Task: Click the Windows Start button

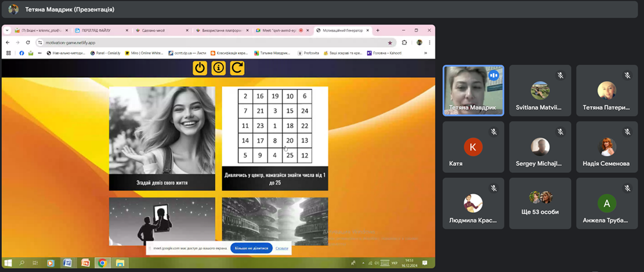Action: [8, 263]
